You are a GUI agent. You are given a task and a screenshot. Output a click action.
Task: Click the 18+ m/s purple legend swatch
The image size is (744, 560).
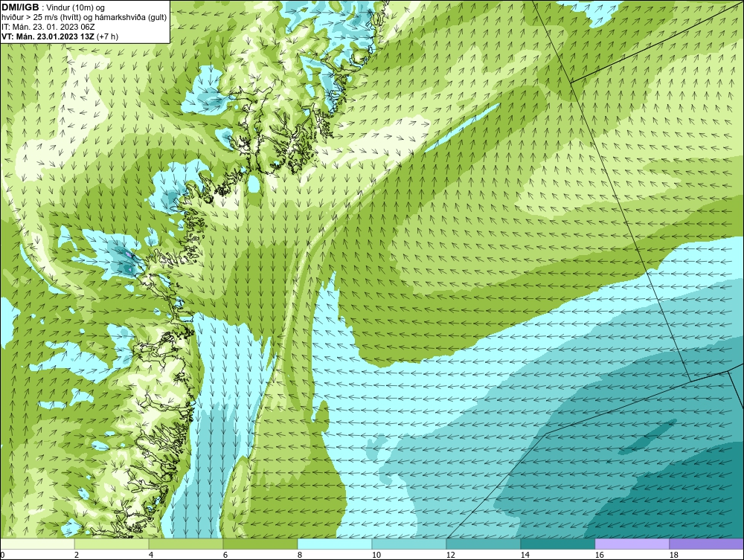(x=707, y=544)
